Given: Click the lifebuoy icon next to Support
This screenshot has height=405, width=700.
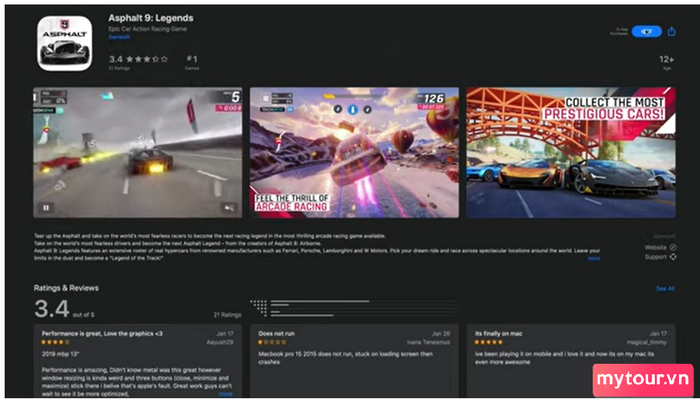Looking at the screenshot, I should [673, 257].
